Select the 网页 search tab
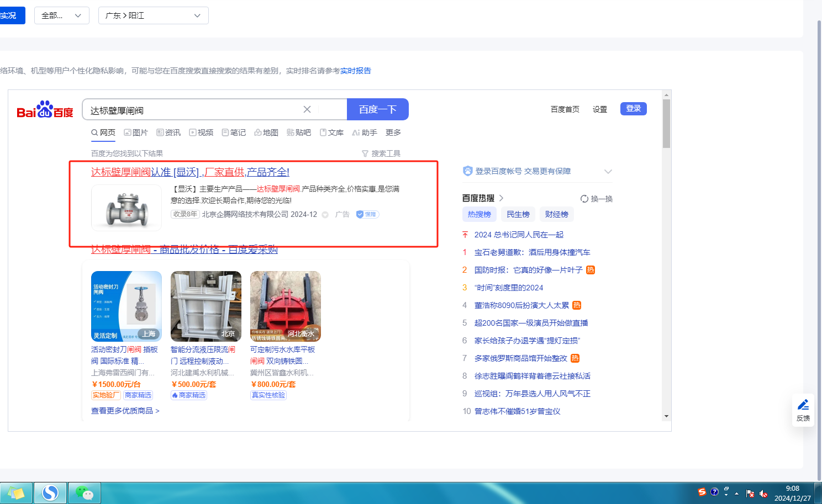Viewport: 822px width, 504px height. coord(103,132)
